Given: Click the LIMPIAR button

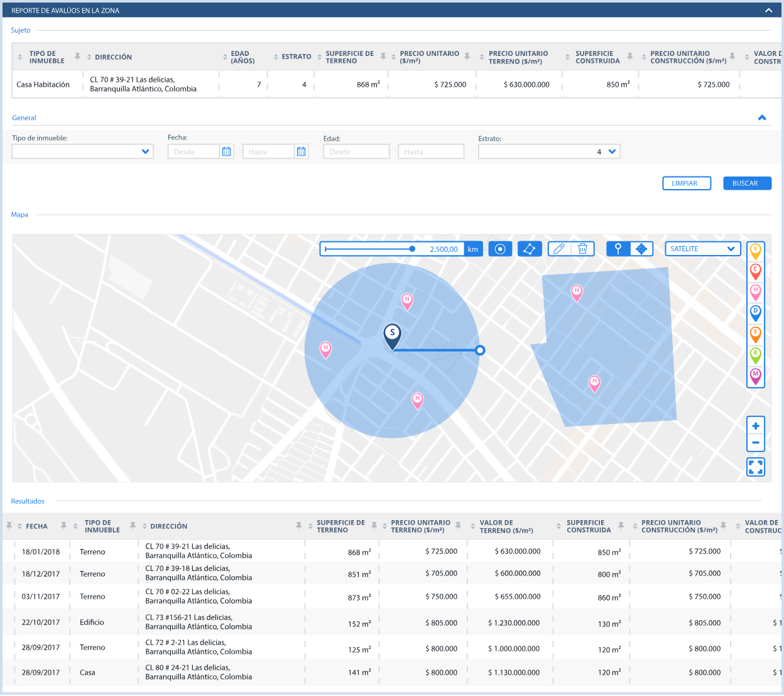Looking at the screenshot, I should (686, 183).
